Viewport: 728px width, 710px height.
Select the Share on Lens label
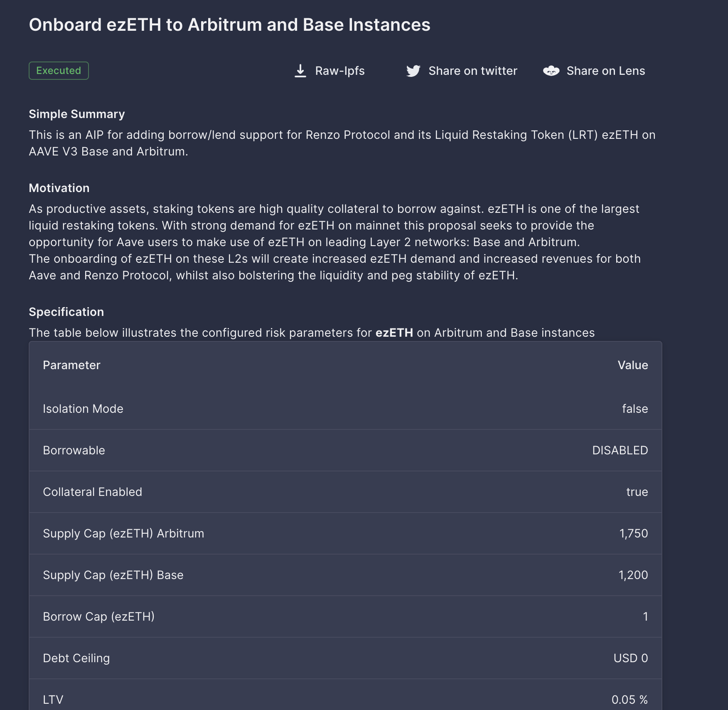coord(605,71)
